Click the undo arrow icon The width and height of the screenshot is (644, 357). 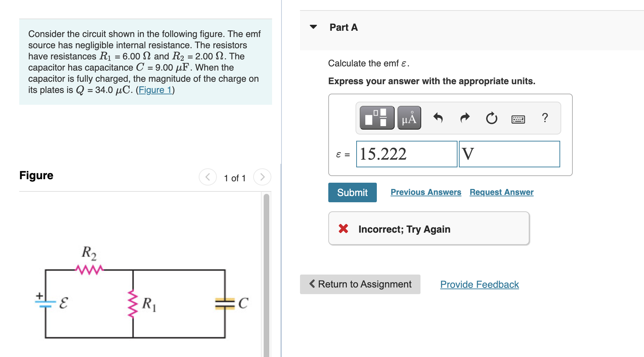coord(438,118)
